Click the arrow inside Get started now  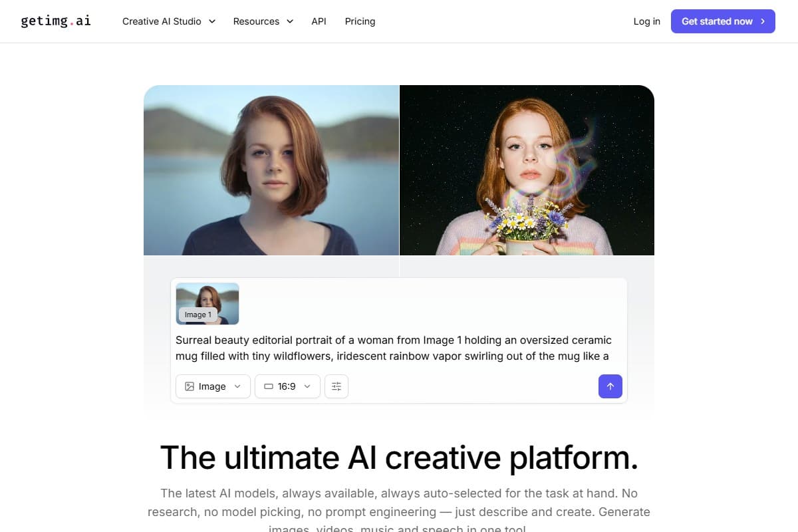pos(763,21)
